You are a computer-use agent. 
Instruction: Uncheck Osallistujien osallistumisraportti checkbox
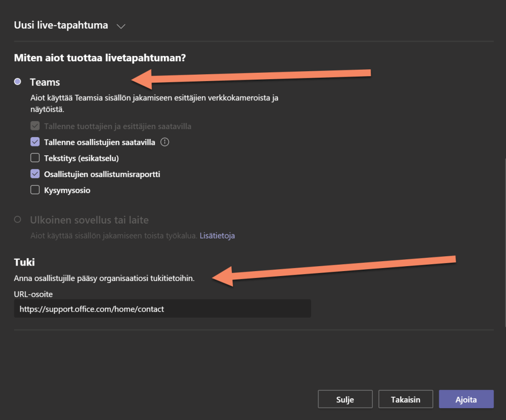coord(35,174)
